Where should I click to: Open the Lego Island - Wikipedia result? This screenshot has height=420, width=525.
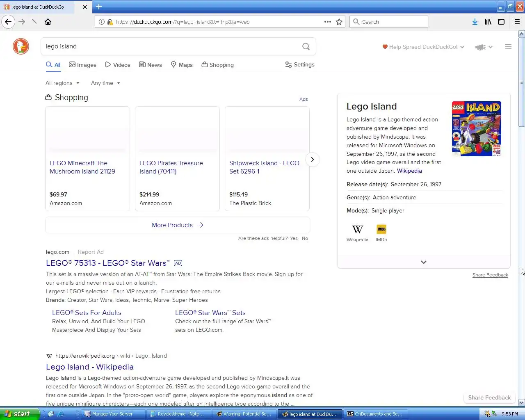click(89, 367)
